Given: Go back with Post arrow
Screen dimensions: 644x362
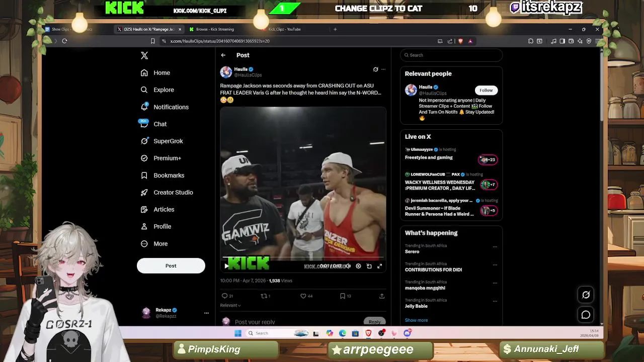Looking at the screenshot, I should [x=223, y=55].
